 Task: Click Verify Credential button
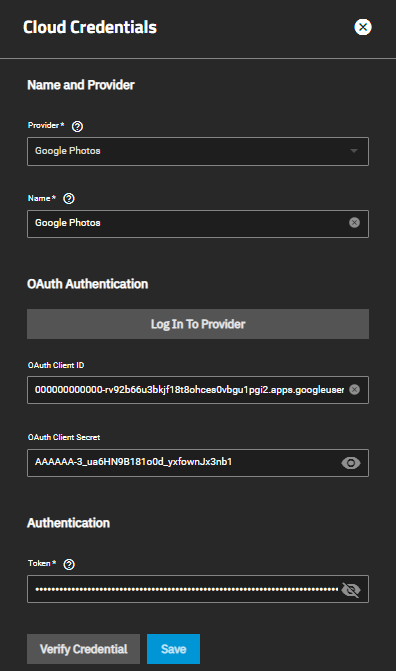click(83, 649)
